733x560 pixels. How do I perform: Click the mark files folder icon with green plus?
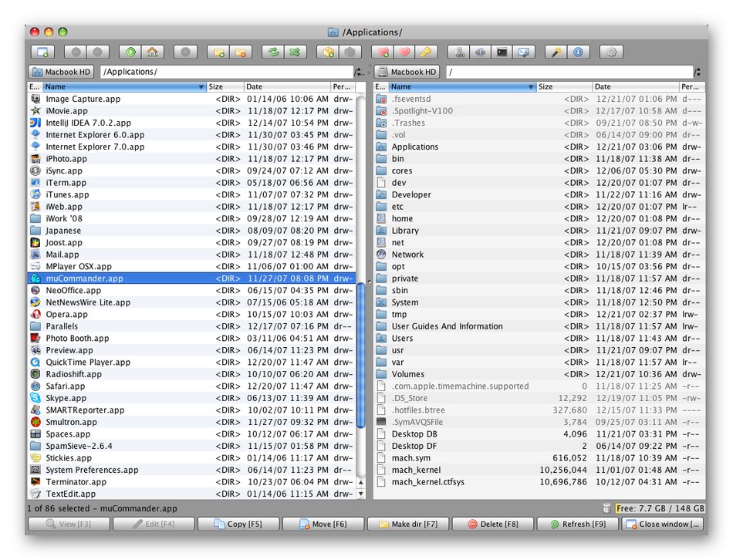pyautogui.click(x=219, y=52)
